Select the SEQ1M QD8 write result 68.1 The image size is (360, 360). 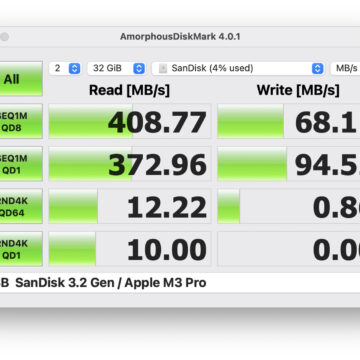point(289,121)
